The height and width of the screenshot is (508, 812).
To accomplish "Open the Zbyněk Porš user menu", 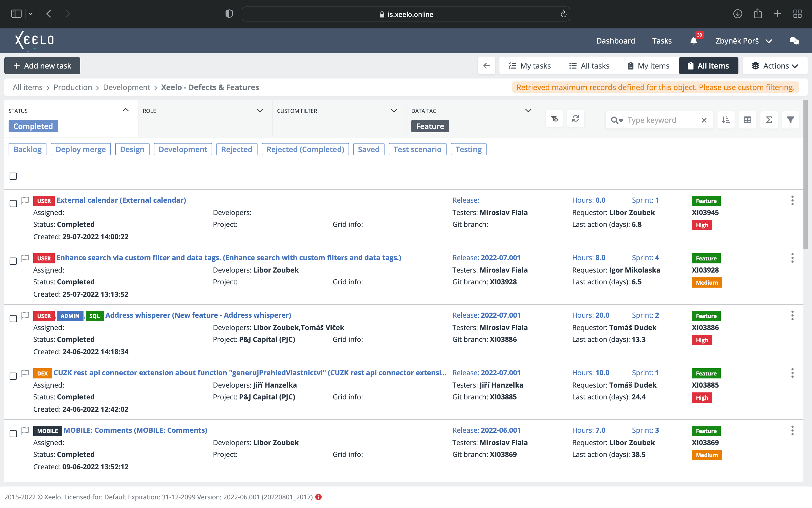I will 744,41.
